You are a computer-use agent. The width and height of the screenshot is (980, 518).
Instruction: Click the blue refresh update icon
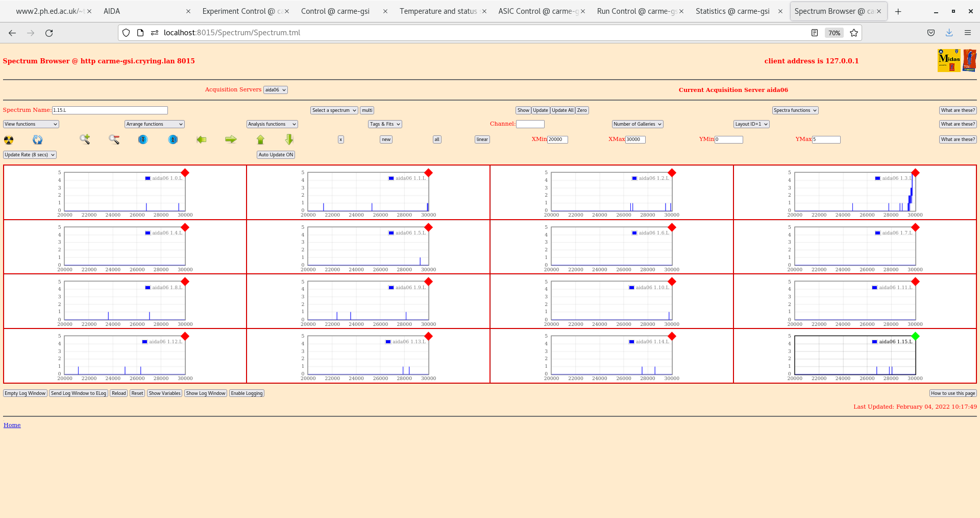[37, 139]
